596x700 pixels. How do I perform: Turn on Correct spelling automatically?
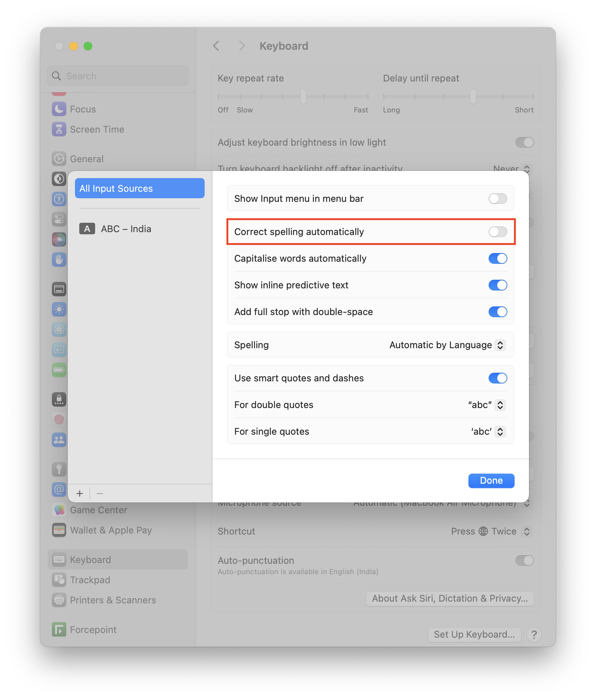click(x=498, y=232)
